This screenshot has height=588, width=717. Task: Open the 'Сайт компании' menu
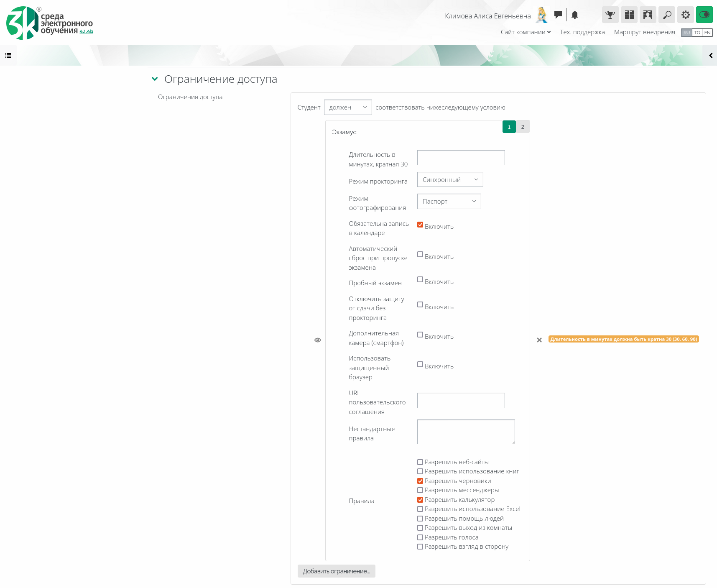(525, 32)
